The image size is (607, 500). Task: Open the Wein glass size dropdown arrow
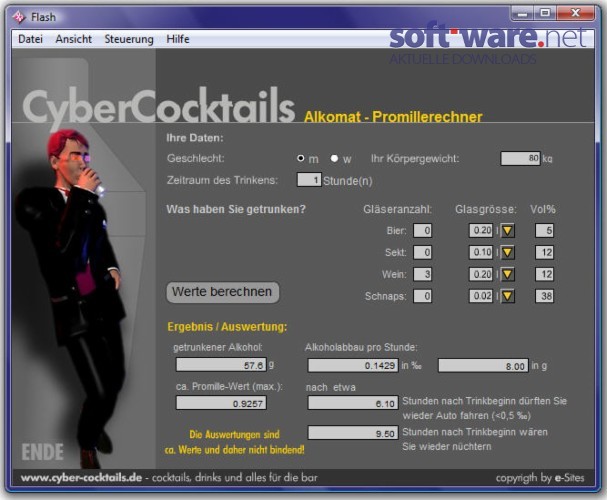(x=507, y=275)
